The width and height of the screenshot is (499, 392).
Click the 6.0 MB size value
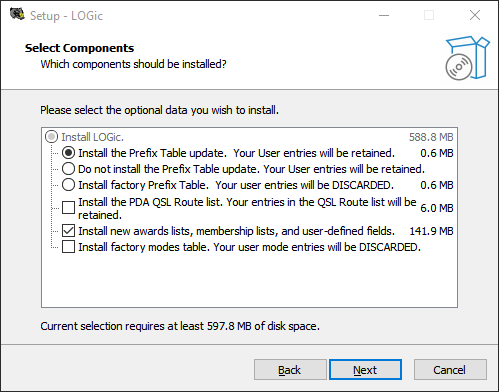coord(437,208)
